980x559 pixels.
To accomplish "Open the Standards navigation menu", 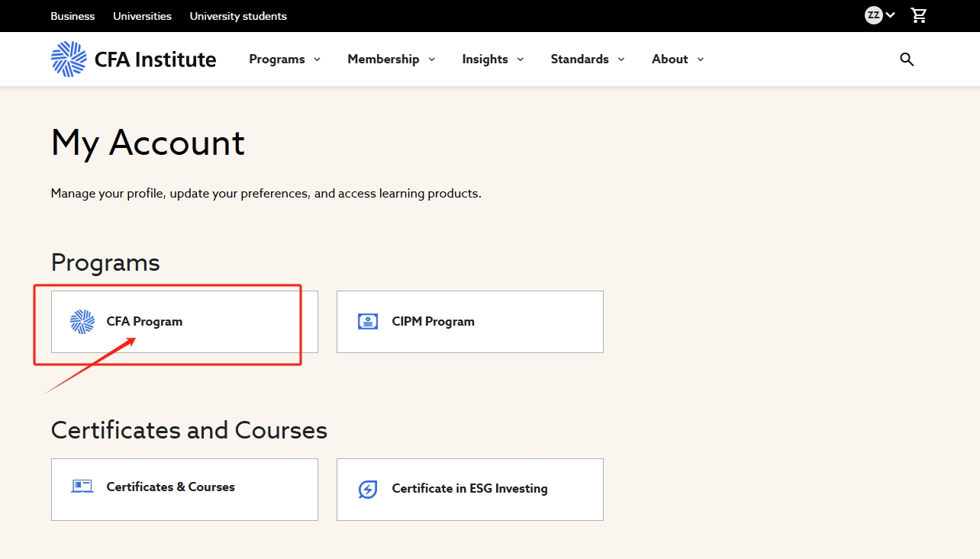I will coord(587,59).
